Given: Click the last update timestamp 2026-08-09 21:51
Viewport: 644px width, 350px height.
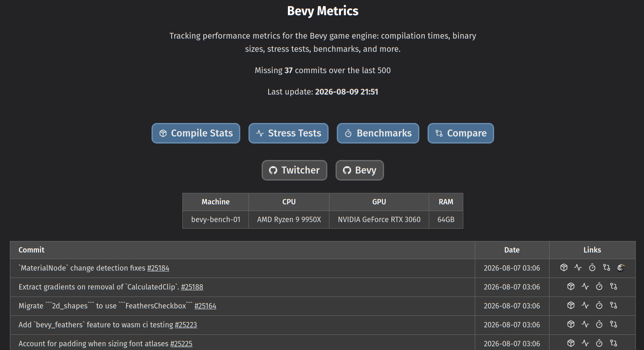Looking at the screenshot, I should [x=347, y=92].
